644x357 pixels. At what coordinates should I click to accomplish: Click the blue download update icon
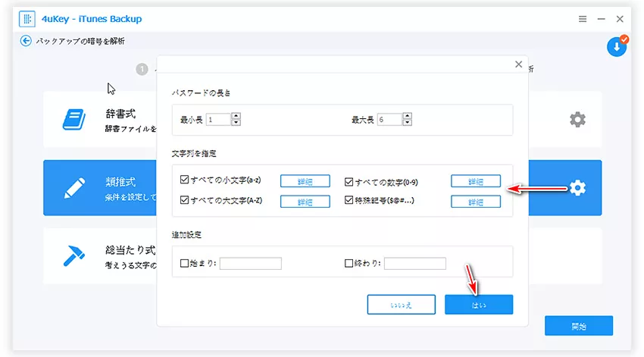[617, 46]
